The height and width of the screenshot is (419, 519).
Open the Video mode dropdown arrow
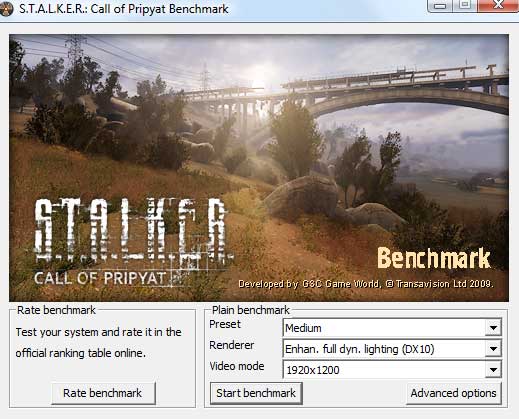[x=493, y=370]
